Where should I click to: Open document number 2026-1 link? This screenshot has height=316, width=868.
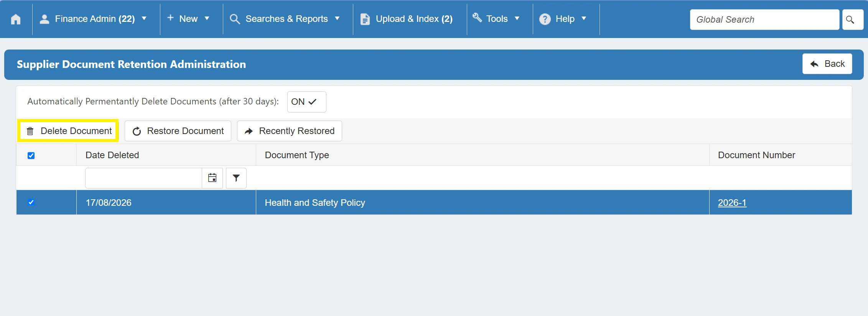click(732, 203)
